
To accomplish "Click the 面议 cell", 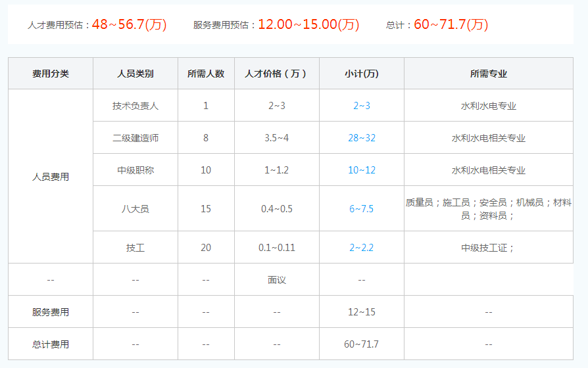I will (277, 280).
